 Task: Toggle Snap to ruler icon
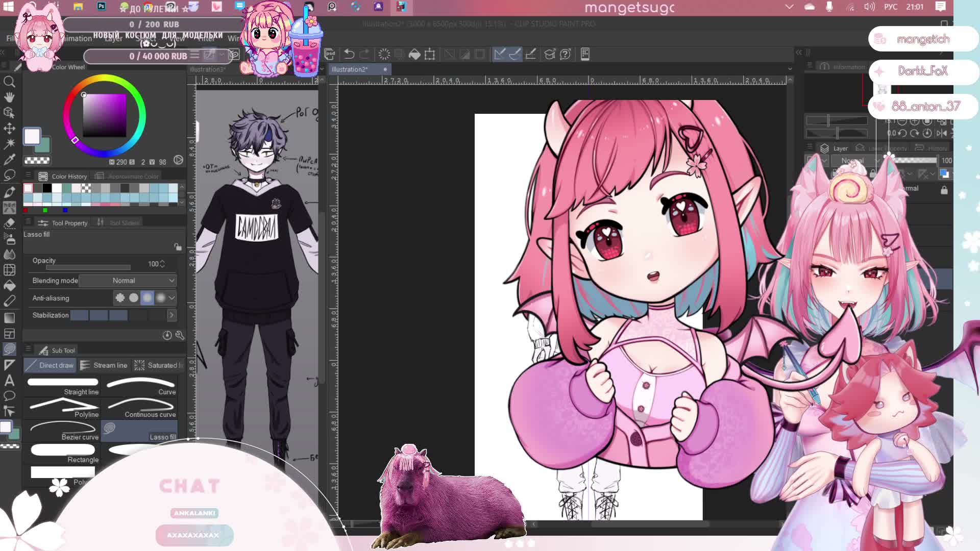click(499, 54)
